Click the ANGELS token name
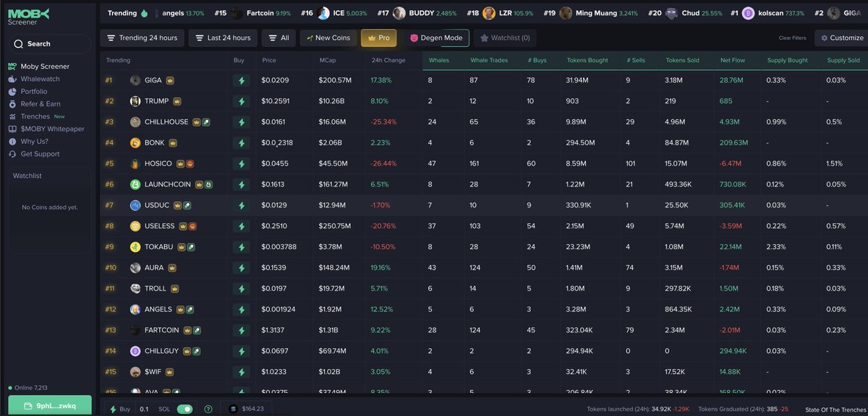Screen dimensions: 868x416 point(158,309)
